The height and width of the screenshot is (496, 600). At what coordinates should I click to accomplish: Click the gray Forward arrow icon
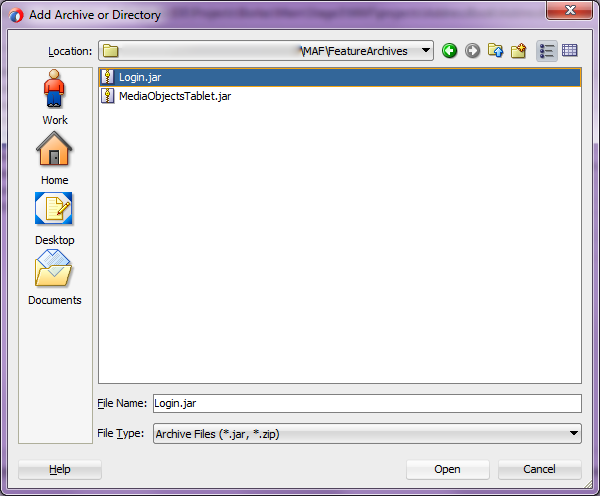point(472,51)
